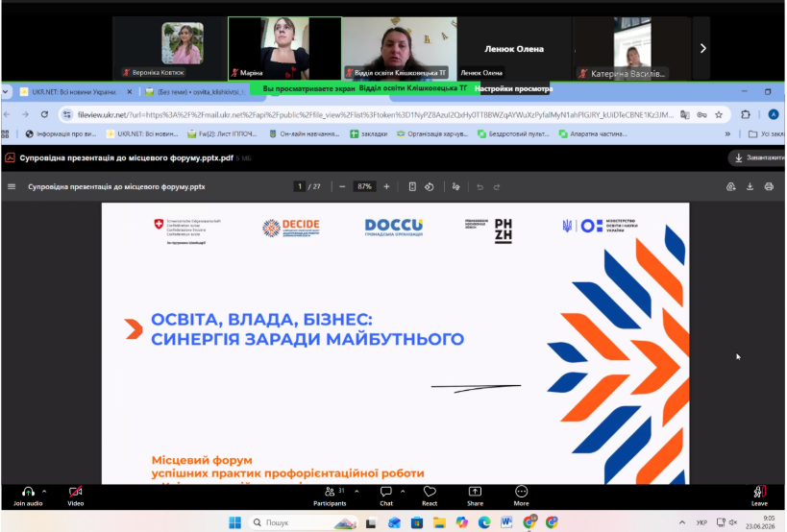Open Он-лайн навчання... bookmark

(305, 133)
